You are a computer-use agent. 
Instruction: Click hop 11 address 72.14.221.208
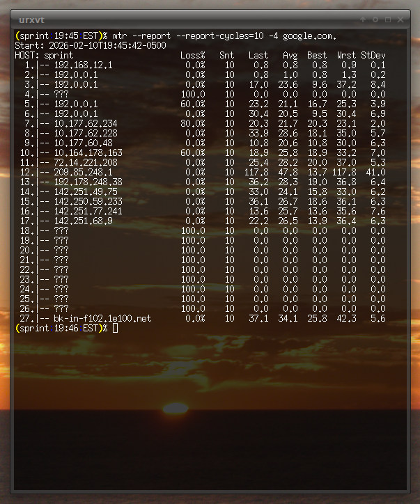[x=85, y=162]
